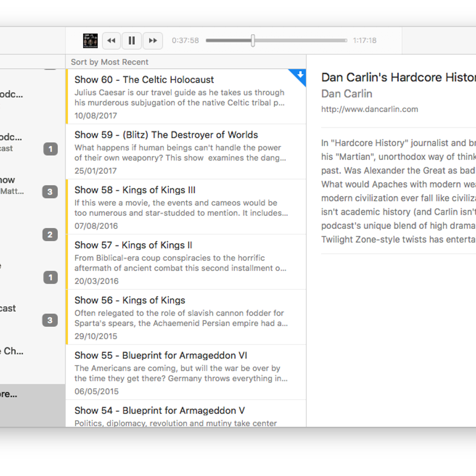Open the dancarlin.com website link

coord(370,109)
